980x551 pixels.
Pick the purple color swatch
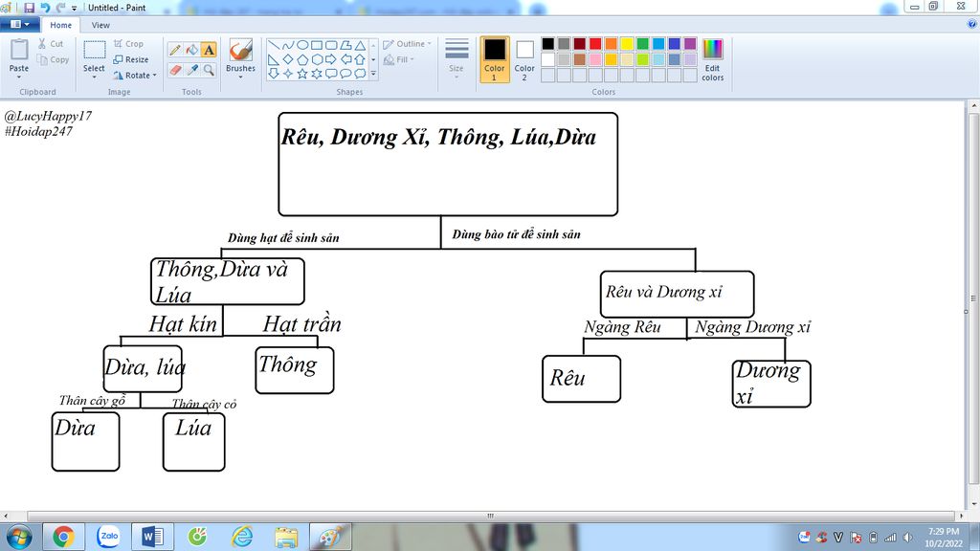click(690, 43)
